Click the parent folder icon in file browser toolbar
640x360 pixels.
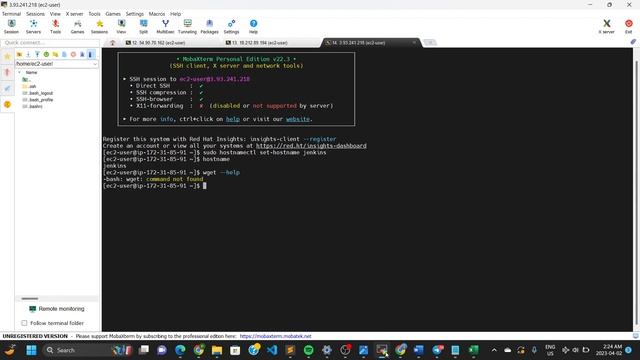coord(19,54)
